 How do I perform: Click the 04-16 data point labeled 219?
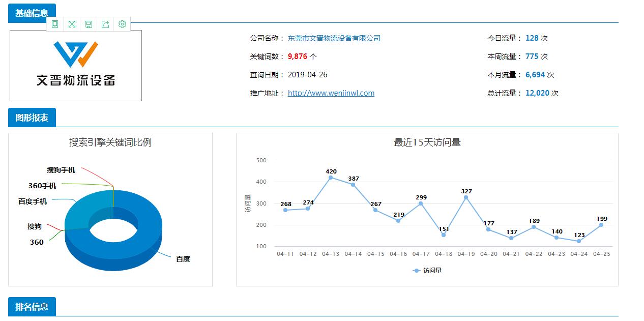point(398,221)
